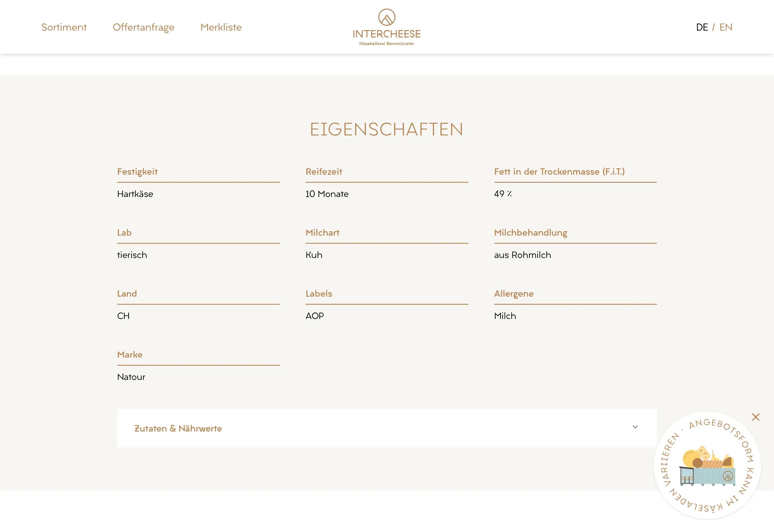
Task: Click the value AOP
Action: pos(315,316)
